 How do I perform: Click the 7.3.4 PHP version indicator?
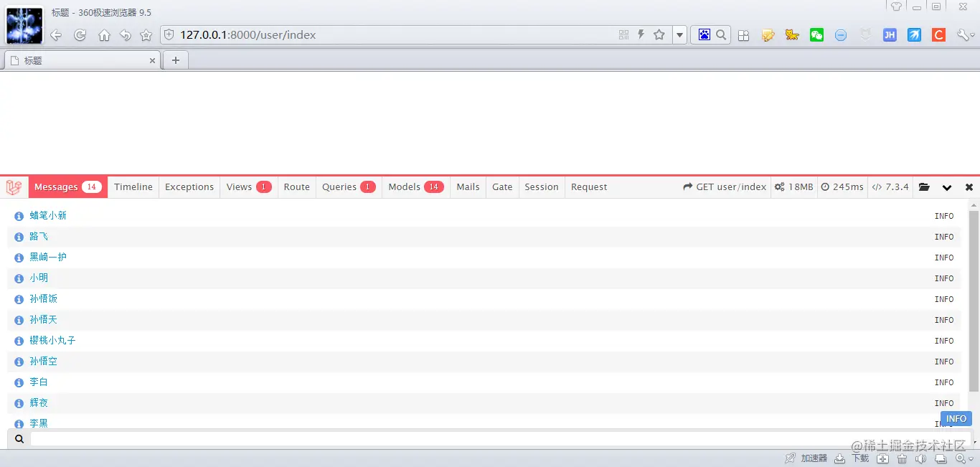[890, 187]
